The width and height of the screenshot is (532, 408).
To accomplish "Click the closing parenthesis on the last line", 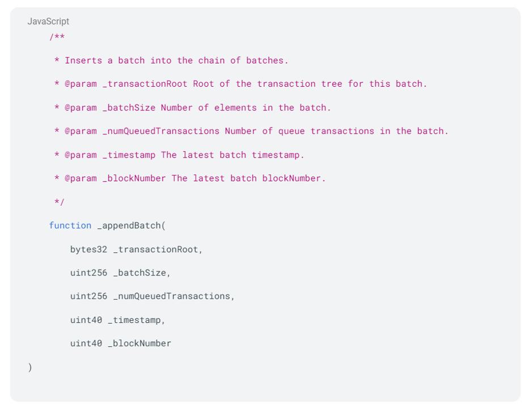I will (x=30, y=367).
